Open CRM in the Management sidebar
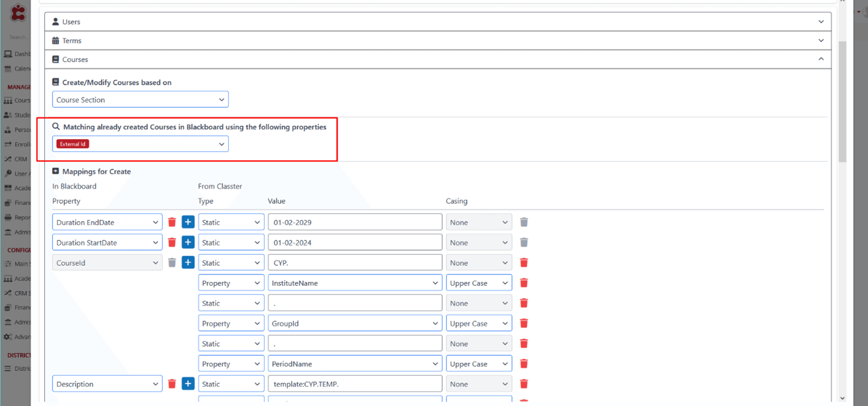Viewport: 868px width, 406px height. (16, 159)
